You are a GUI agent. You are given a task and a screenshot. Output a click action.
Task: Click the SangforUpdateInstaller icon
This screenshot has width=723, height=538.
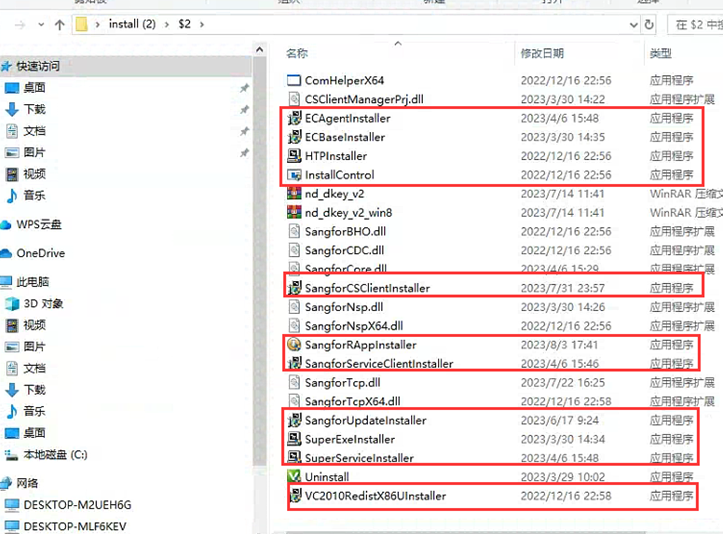tap(294, 420)
